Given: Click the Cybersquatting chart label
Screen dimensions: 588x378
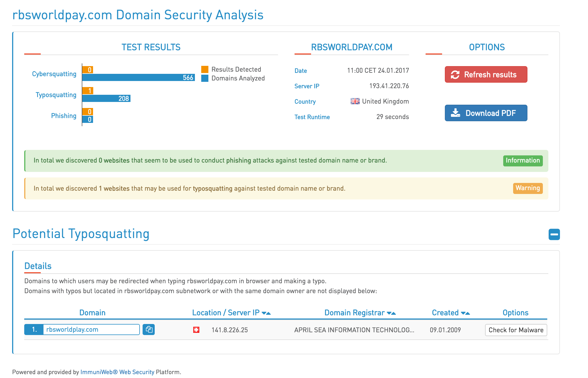Looking at the screenshot, I should [54, 74].
